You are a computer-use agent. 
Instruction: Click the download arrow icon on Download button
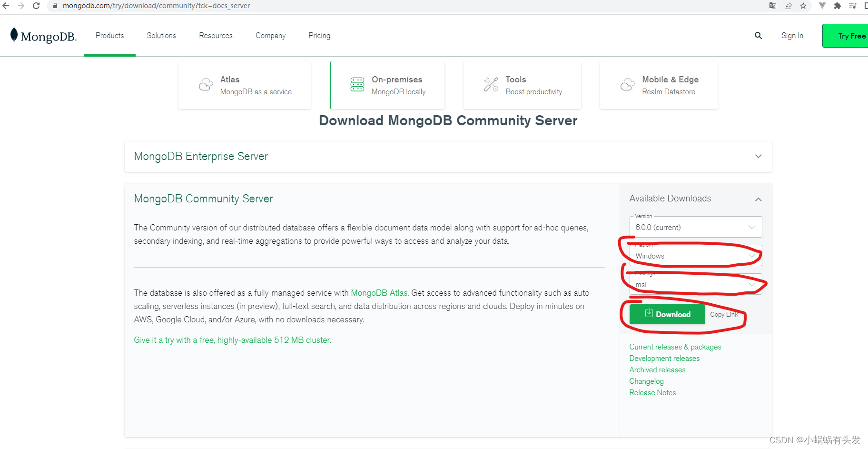tap(649, 313)
